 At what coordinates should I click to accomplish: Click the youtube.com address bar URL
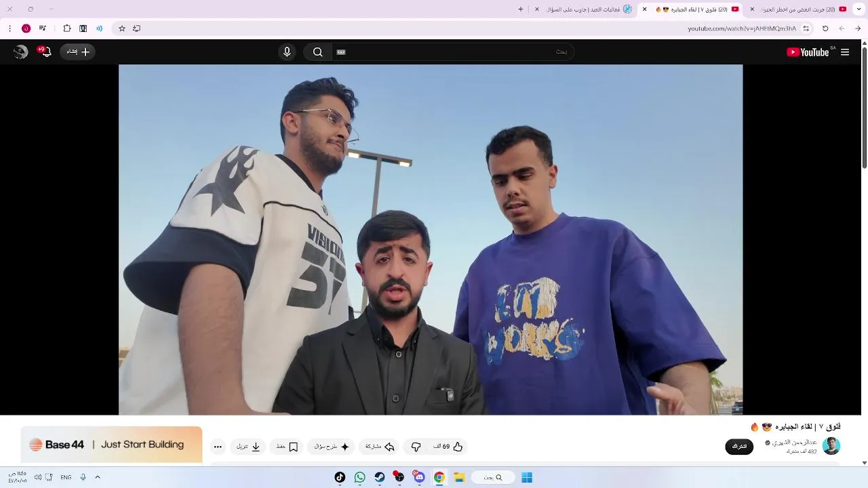click(742, 28)
